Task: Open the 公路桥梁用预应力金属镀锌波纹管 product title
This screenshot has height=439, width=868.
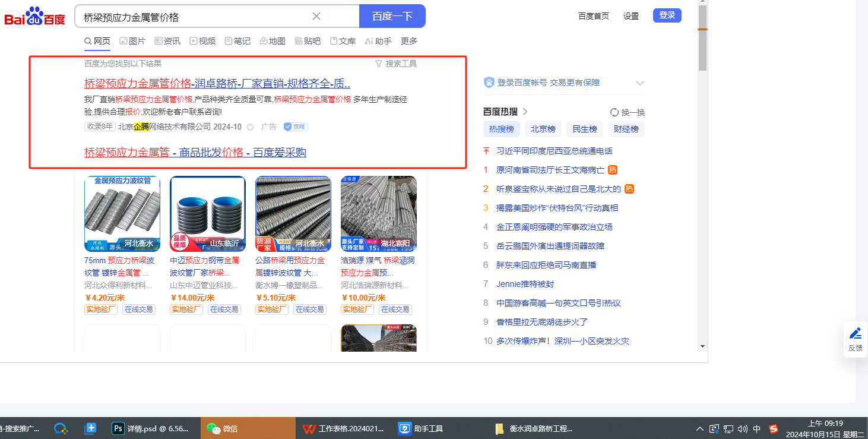Action: pyautogui.click(x=290, y=266)
